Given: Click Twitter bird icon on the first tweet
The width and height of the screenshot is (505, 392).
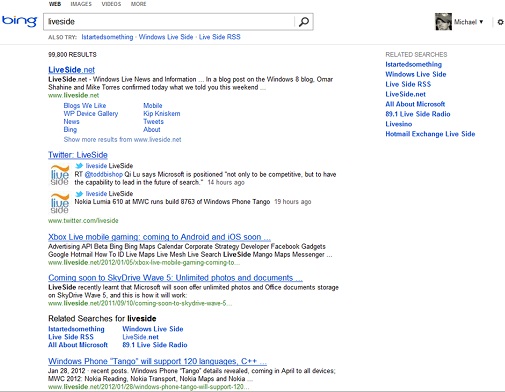Looking at the screenshot, I should tap(79, 166).
